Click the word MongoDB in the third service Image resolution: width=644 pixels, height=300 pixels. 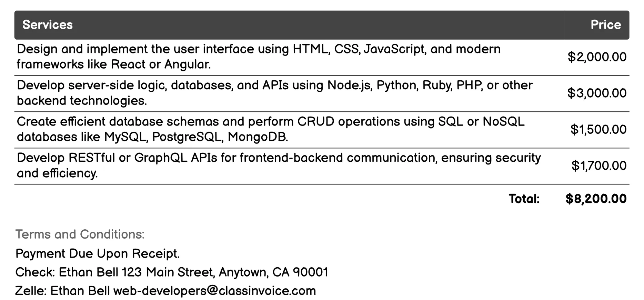click(x=258, y=137)
